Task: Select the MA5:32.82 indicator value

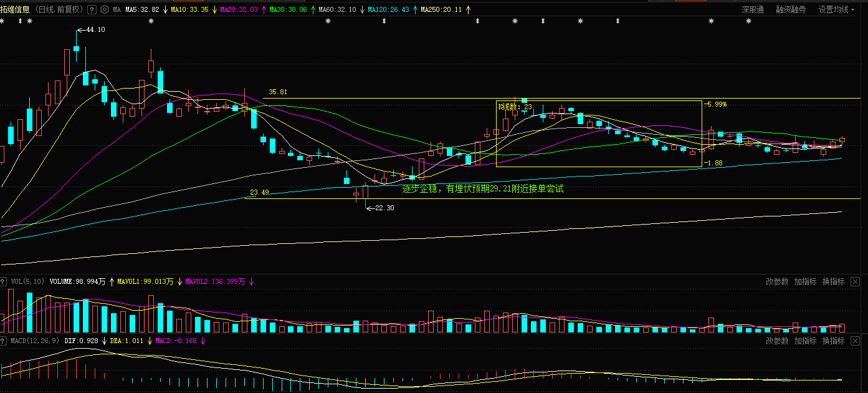Action: [142, 10]
